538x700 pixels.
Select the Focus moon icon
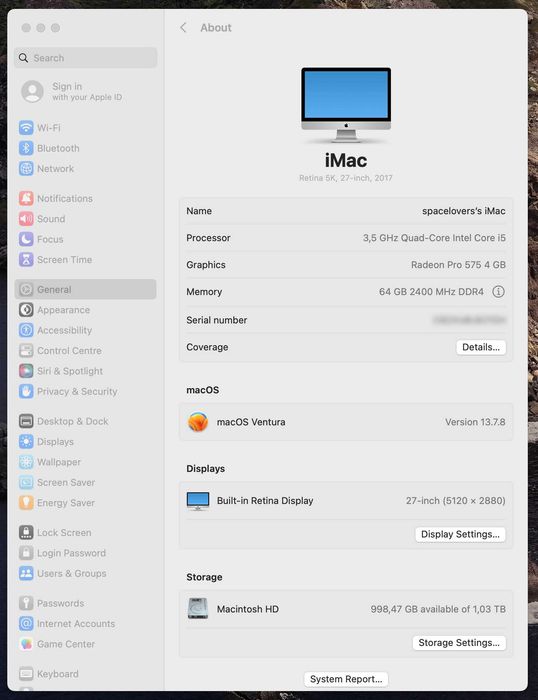click(26, 239)
